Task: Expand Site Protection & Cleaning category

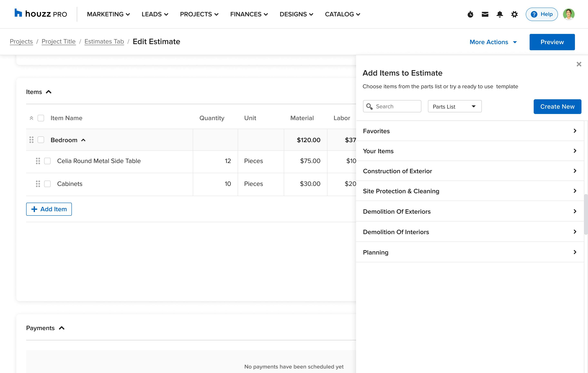Action: click(470, 191)
